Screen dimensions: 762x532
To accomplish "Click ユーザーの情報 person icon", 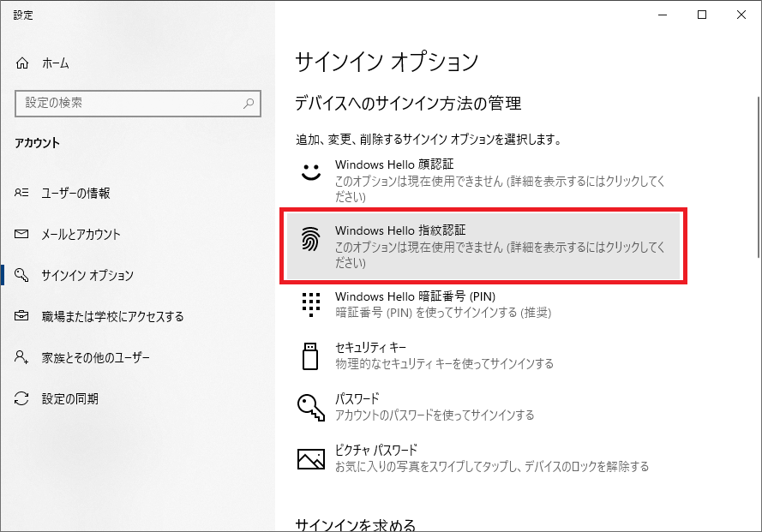I will (x=21, y=193).
